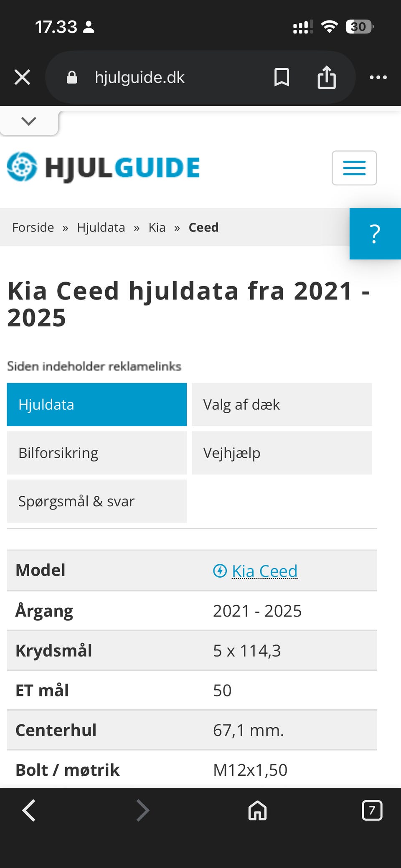Open the tab switcher showing 7 tabs
Image resolution: width=401 pixels, height=868 pixels.
coord(372,810)
